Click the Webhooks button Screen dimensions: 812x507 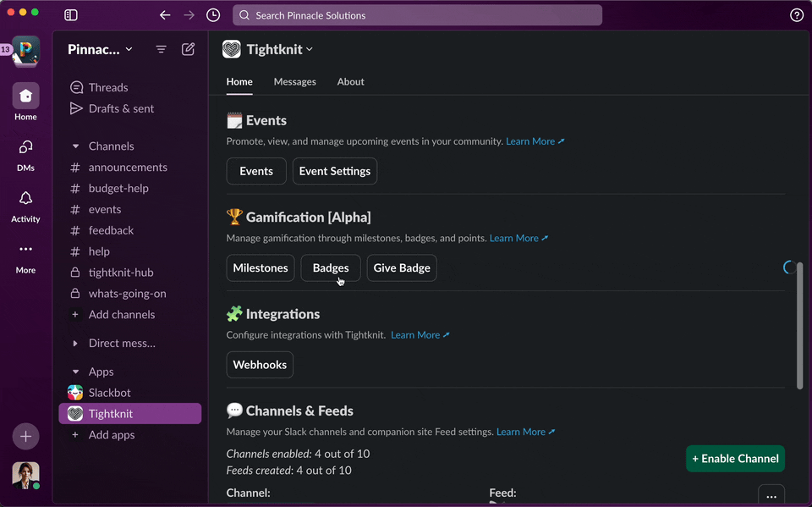click(260, 365)
